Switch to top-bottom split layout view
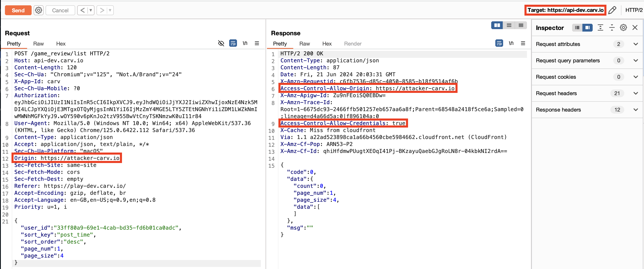644x269 pixels. coord(509,25)
